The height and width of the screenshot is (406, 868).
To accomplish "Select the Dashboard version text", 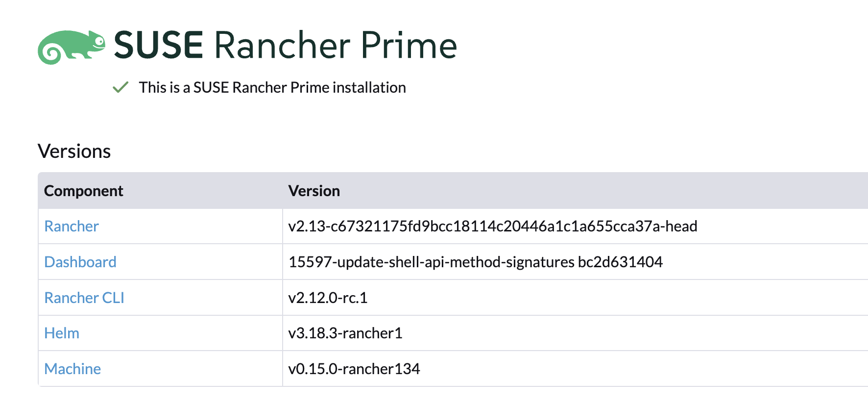I will tap(475, 262).
